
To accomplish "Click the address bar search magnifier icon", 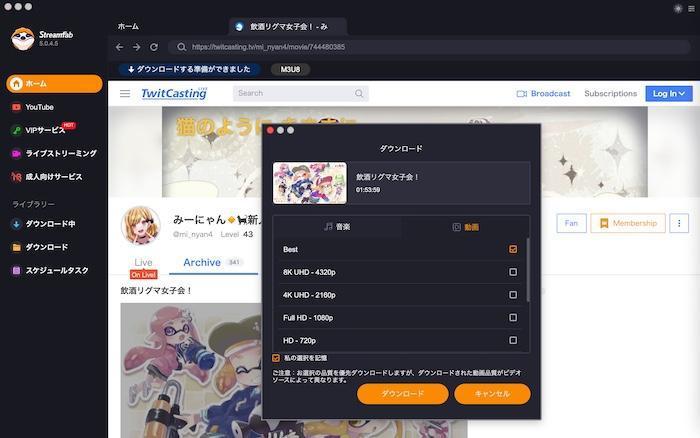I will pyautogui.click(x=181, y=47).
